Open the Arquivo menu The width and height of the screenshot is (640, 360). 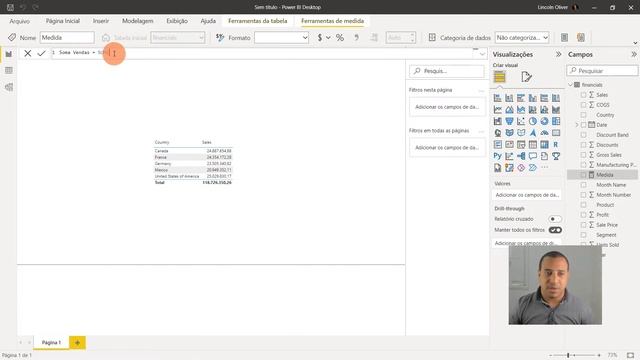(20, 21)
